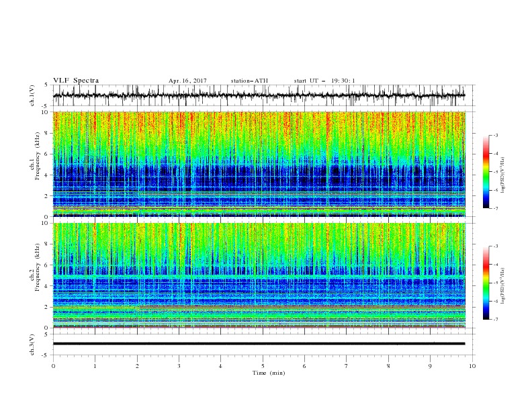532x411 pixels.
Task: Click the ch.3 flat black trace
Action: (259, 344)
